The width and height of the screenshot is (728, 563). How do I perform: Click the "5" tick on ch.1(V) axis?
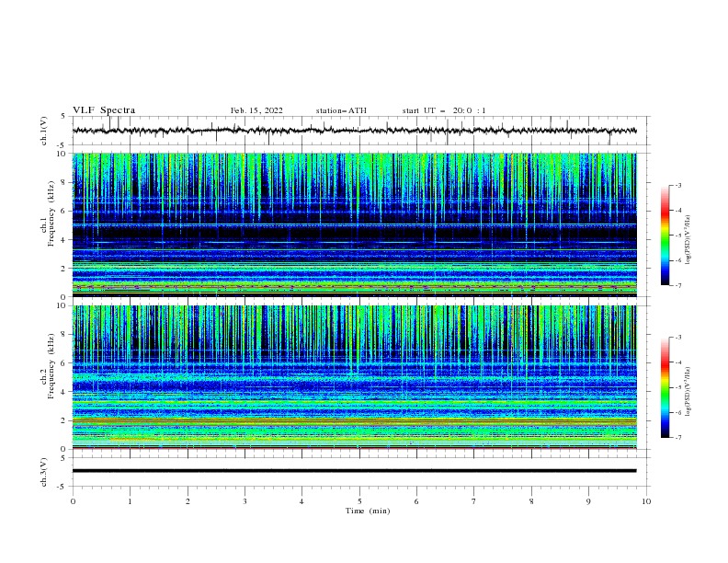63,117
